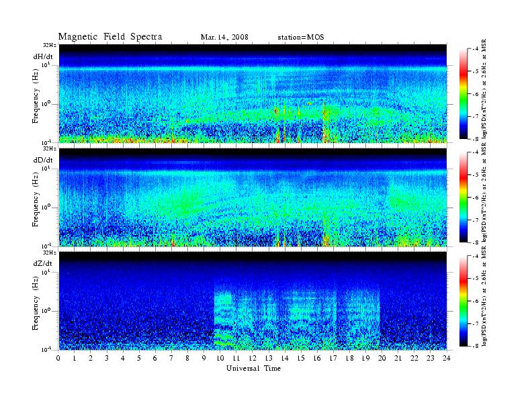Click the dD/dt spectrogram plot

point(253,197)
